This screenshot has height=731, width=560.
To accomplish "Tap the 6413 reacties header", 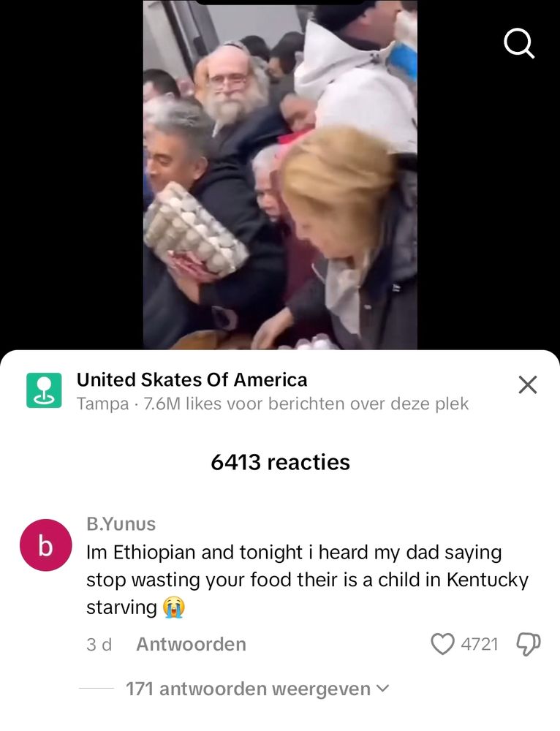I will point(280,462).
